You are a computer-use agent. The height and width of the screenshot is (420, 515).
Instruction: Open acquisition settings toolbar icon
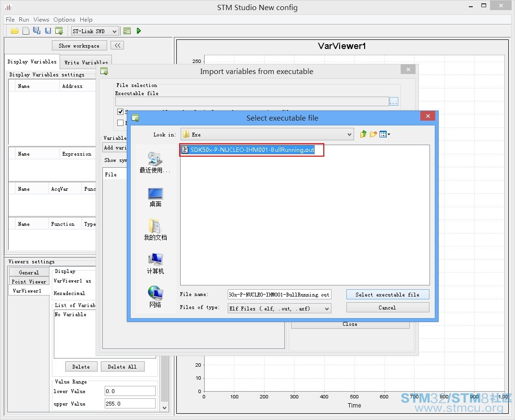(x=127, y=31)
